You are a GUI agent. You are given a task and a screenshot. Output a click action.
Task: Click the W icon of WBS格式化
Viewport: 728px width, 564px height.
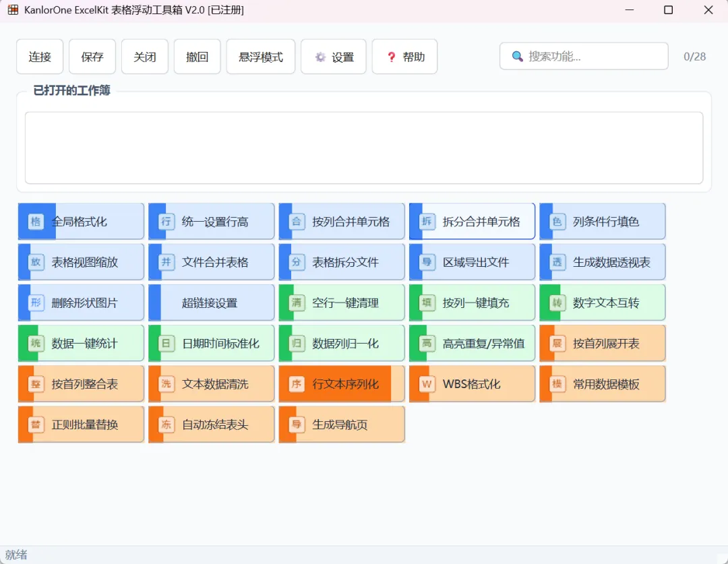tap(427, 384)
